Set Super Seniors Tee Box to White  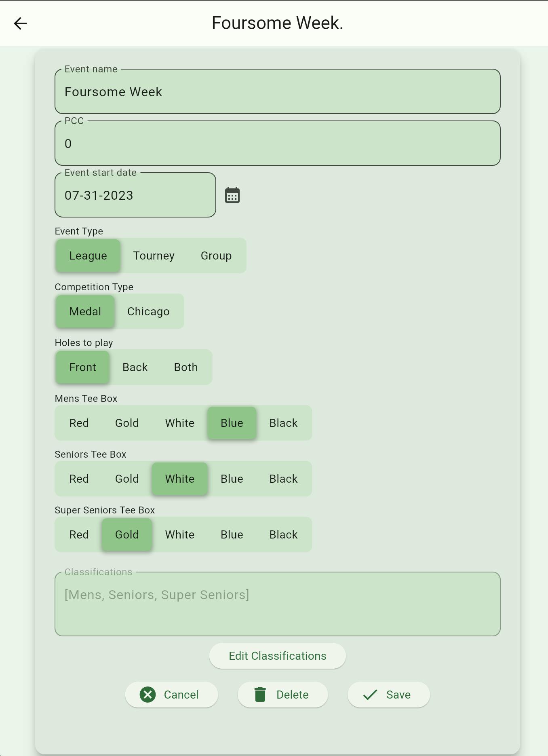tap(180, 534)
